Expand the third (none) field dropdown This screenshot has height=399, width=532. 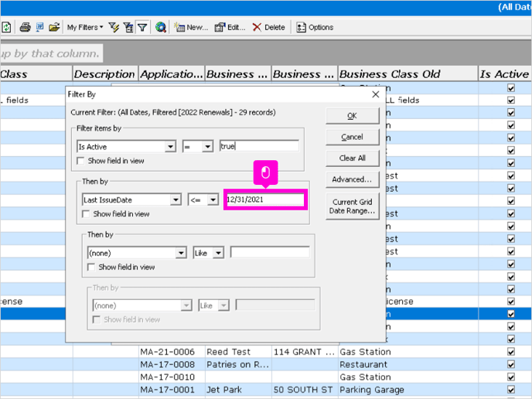181,253
